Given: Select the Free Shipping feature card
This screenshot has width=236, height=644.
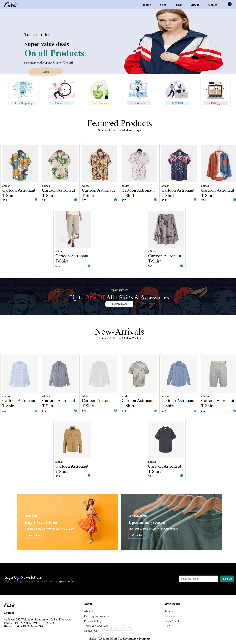Looking at the screenshot, I should [24, 92].
